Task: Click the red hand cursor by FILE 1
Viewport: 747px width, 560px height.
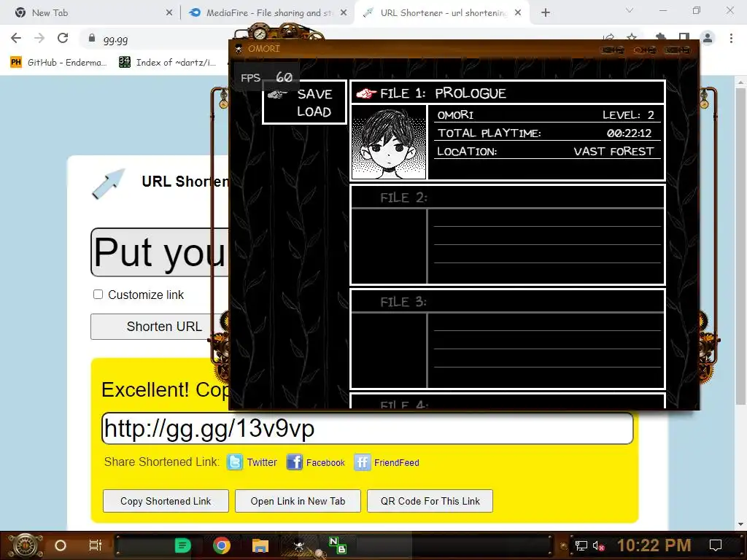Action: pyautogui.click(x=366, y=93)
